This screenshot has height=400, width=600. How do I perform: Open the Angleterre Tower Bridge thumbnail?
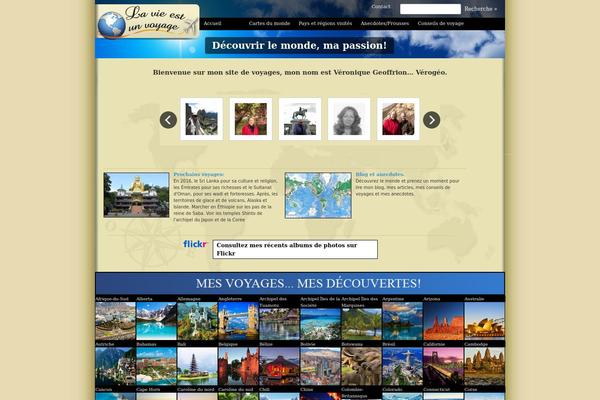(238, 321)
